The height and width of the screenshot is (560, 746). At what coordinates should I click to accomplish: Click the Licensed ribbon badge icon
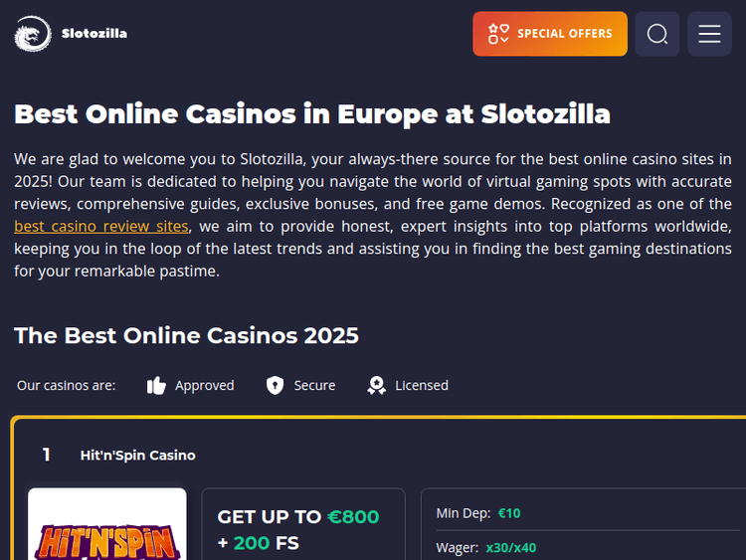[376, 386]
